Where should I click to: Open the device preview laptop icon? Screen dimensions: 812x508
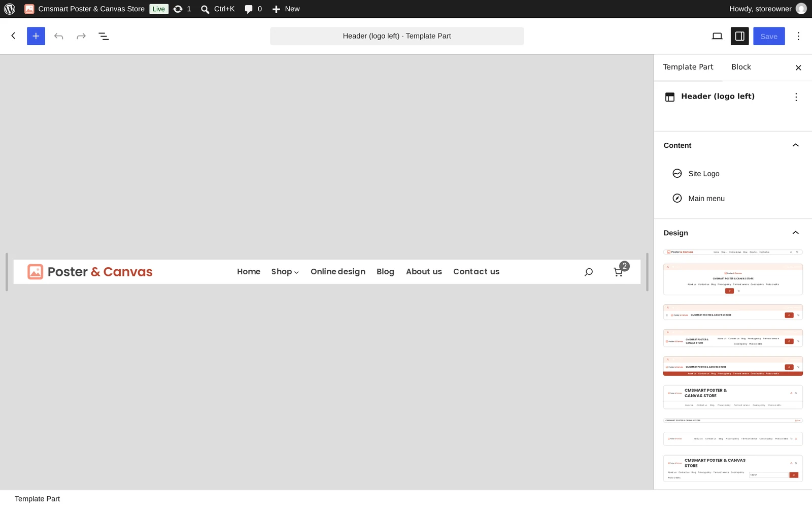pos(717,36)
